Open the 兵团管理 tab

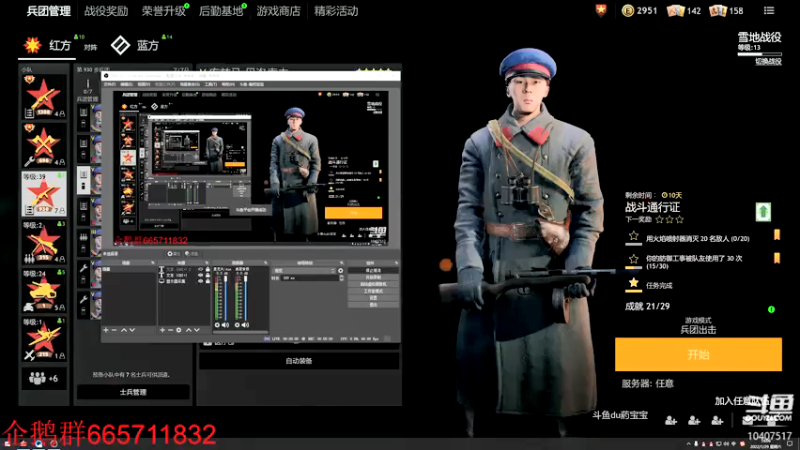pos(48,11)
